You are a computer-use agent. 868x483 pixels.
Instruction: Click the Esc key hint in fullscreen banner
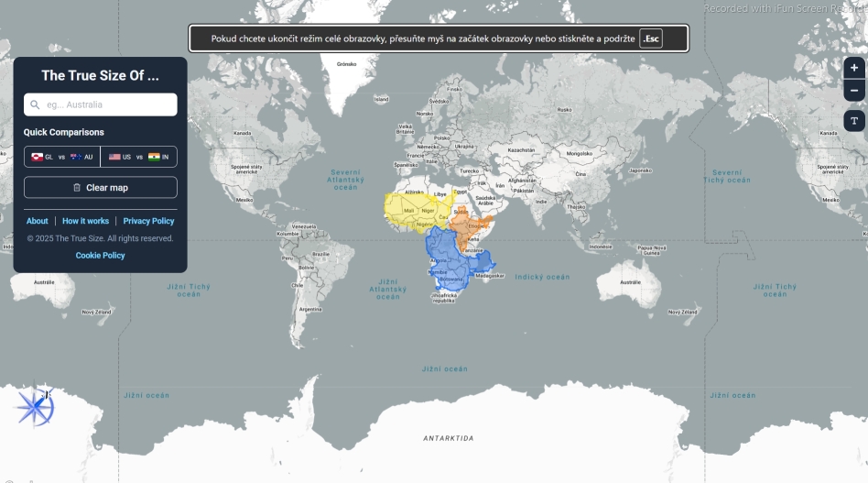650,39
